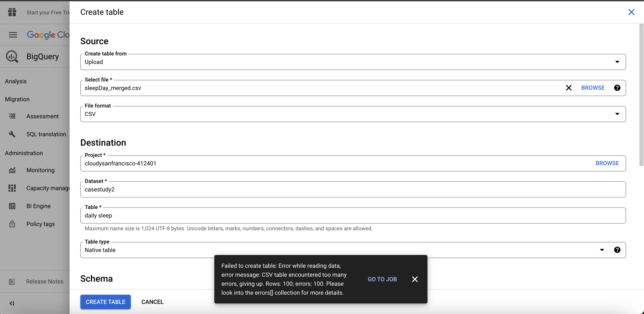Open GO TO JOB from the error toast
This screenshot has height=314, width=644.
click(382, 279)
